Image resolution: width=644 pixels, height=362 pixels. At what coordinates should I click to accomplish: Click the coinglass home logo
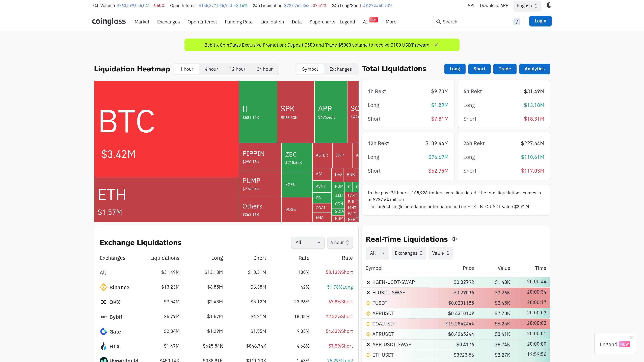coord(109,21)
